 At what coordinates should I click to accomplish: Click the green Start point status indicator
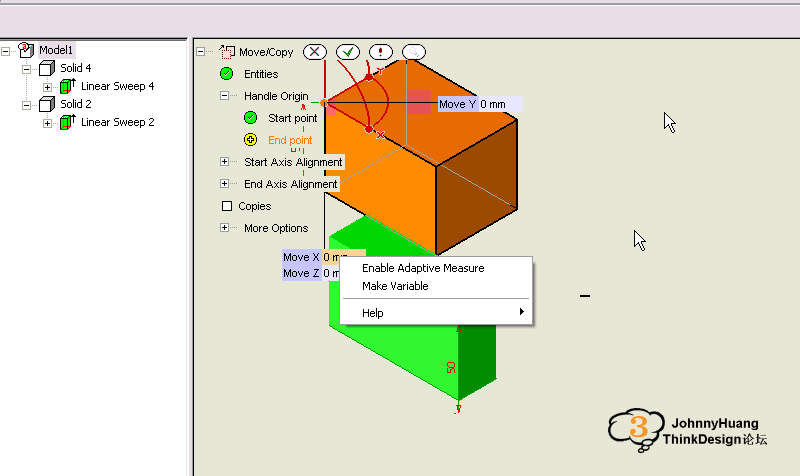[x=251, y=118]
